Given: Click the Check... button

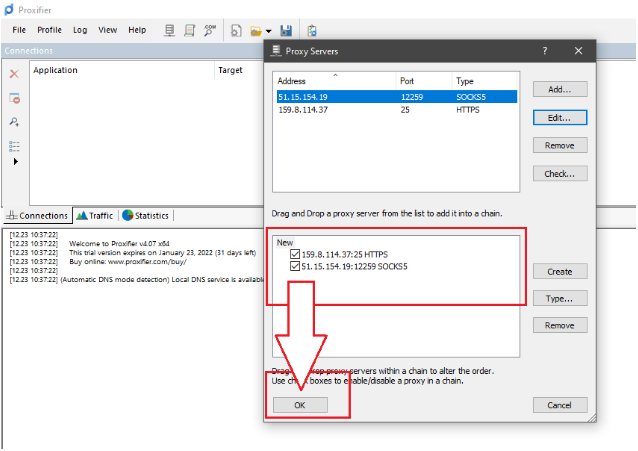Looking at the screenshot, I should (560, 173).
